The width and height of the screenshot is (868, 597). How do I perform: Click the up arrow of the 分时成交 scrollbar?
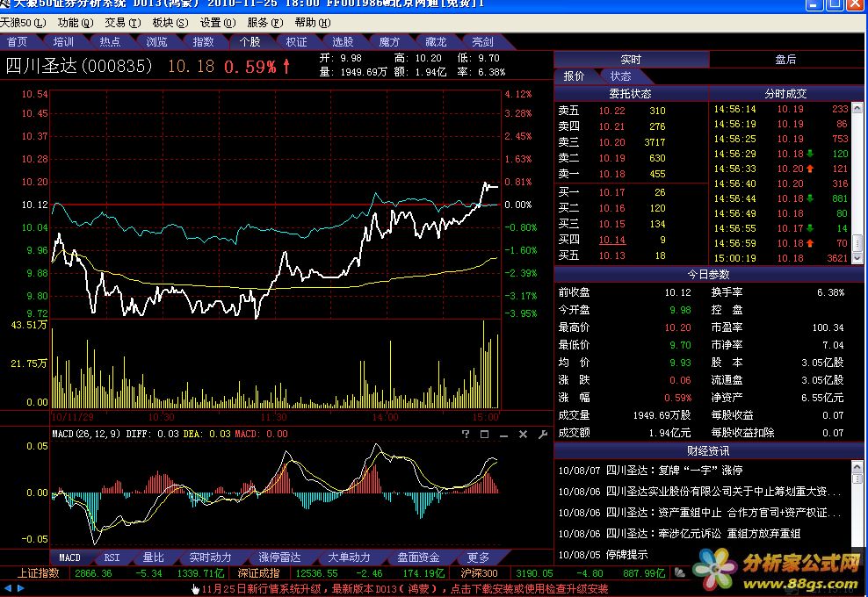point(857,108)
